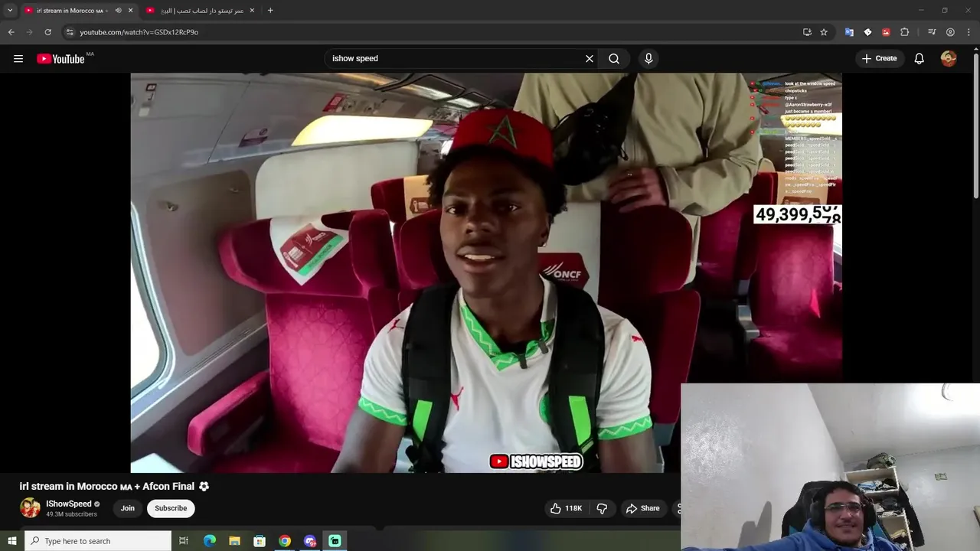
Task: Open IShowSpeed channel avatar
Action: pos(30,507)
